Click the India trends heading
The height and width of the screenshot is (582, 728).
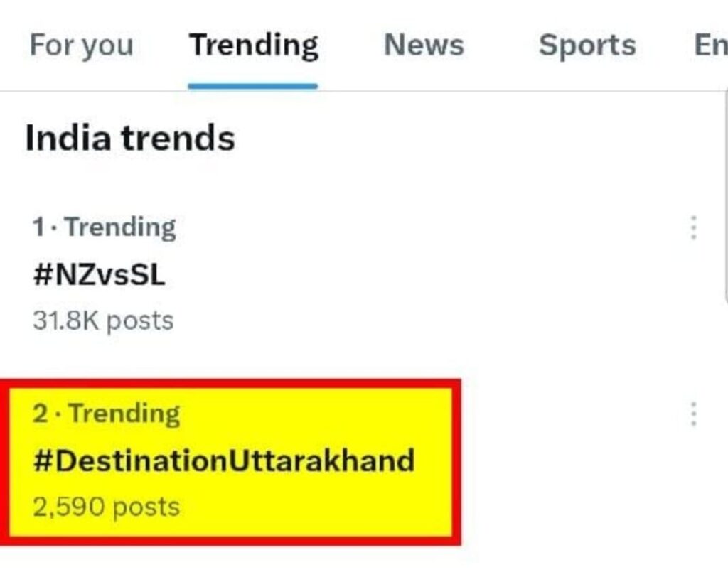pos(130,138)
